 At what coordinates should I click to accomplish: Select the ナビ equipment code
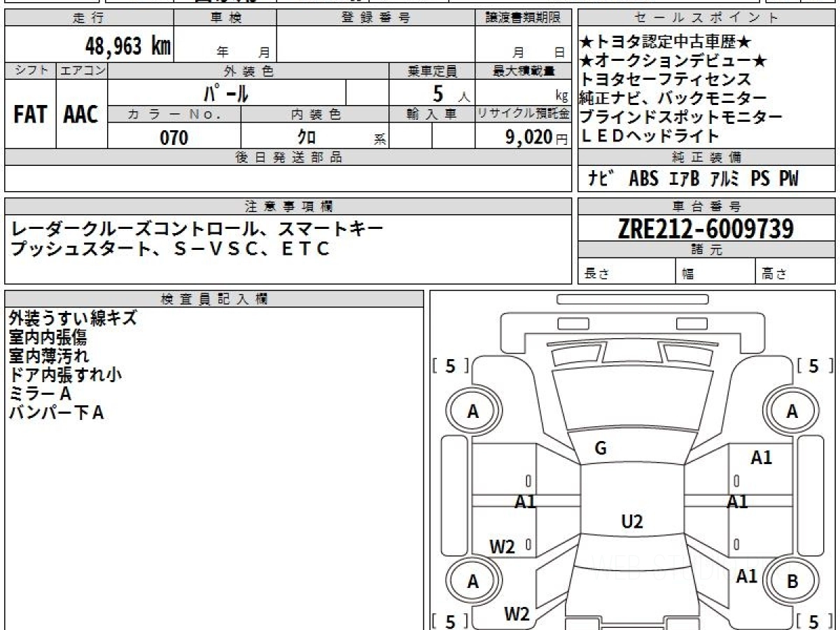pos(602,178)
